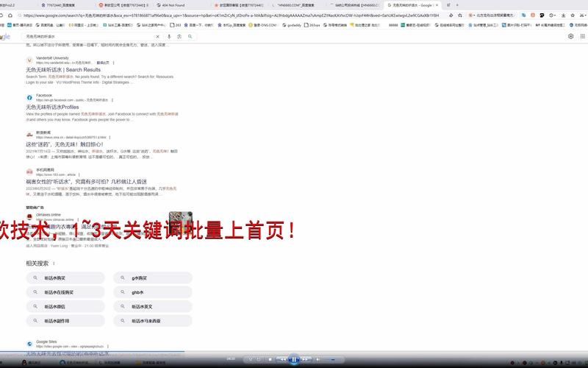Clear the Google search box with the X

(157, 36)
